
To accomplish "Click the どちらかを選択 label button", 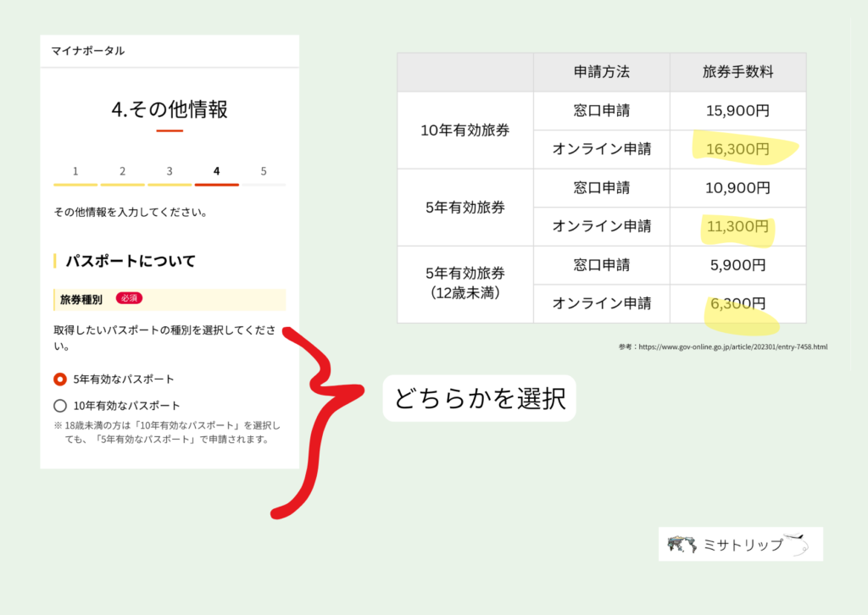I will click(481, 398).
